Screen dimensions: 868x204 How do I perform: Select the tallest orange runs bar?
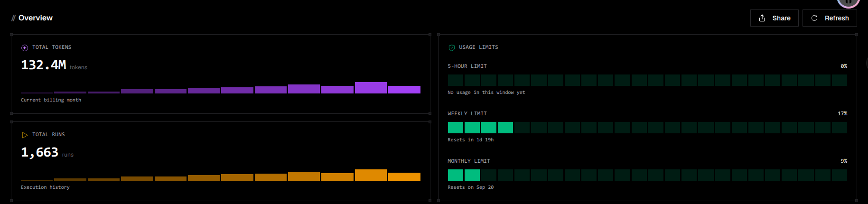371,175
